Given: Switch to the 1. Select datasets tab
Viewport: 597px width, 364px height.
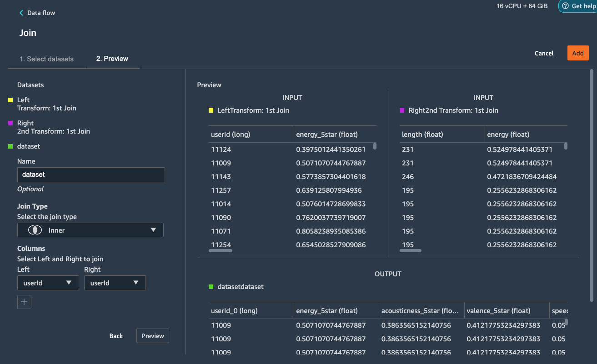Looking at the screenshot, I should tap(46, 59).
